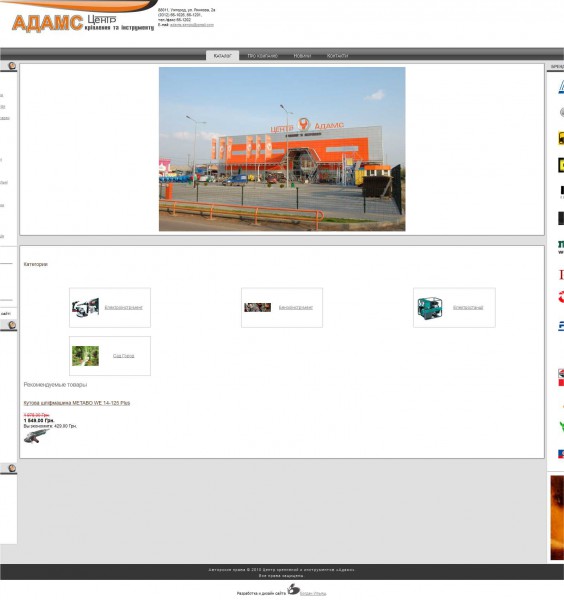Click the address lines in the header
Image resolution: width=564 pixels, height=600 pixels.
[187, 15]
